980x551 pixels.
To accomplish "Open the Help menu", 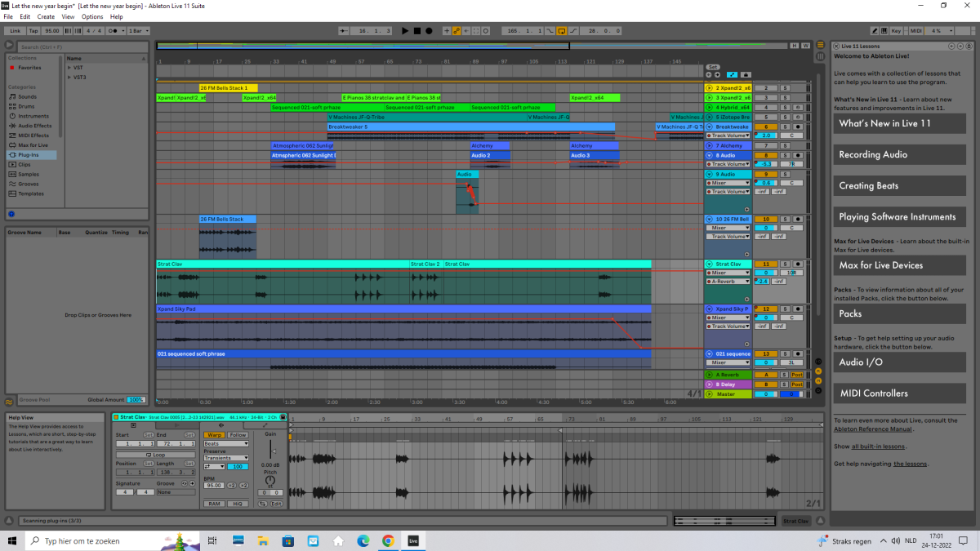I will click(117, 16).
